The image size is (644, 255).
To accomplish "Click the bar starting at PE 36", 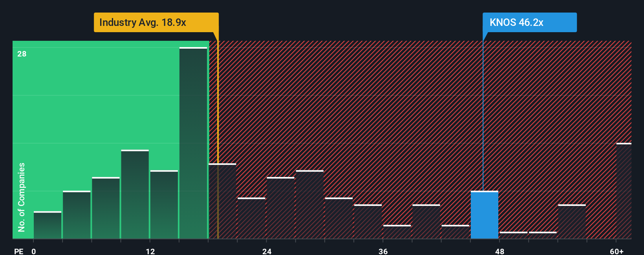I will [397, 232].
